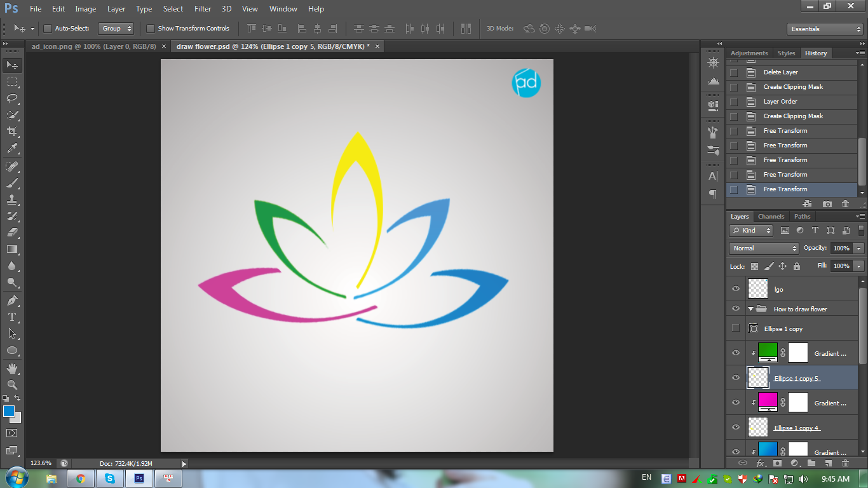Open the workspace switcher showing Essentials
868x488 pixels.
[824, 29]
